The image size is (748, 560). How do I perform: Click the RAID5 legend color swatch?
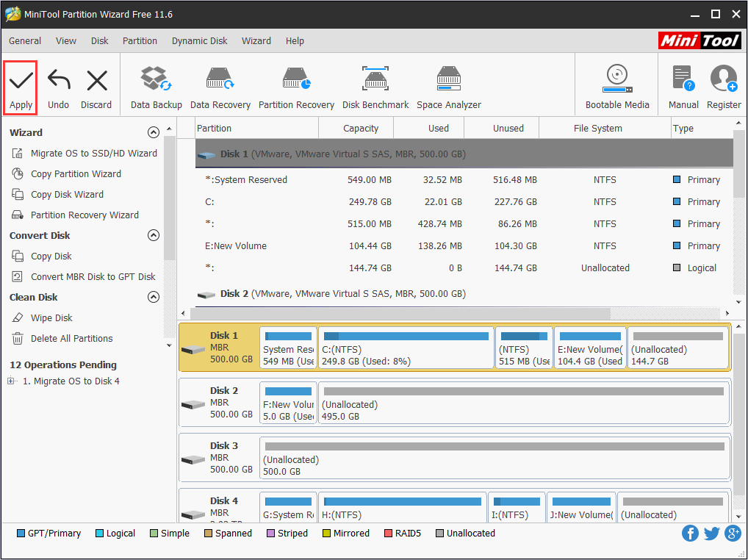point(388,534)
